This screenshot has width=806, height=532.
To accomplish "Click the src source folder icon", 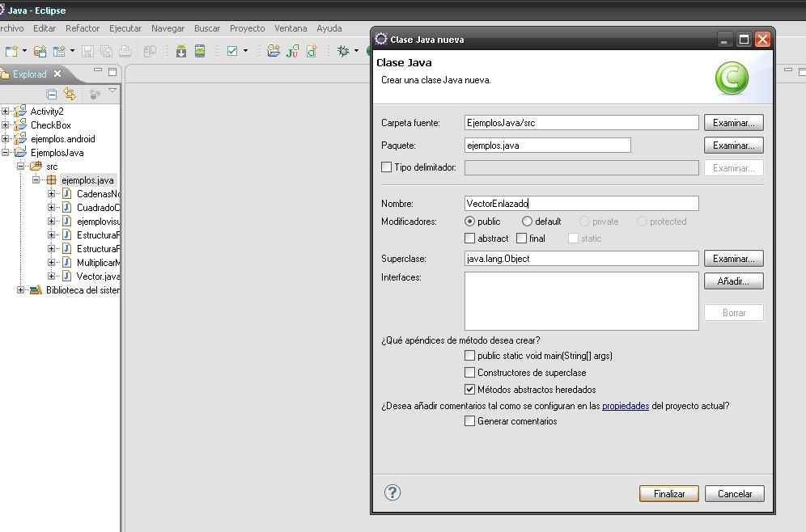I will point(36,167).
